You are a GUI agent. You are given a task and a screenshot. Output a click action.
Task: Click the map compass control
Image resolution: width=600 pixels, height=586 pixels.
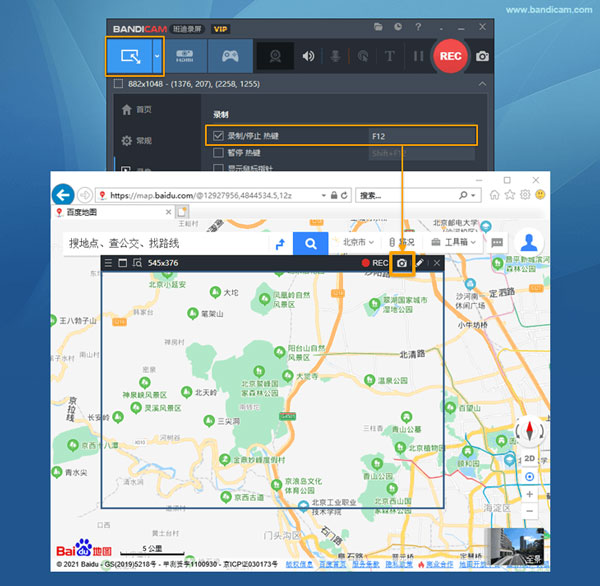click(530, 431)
